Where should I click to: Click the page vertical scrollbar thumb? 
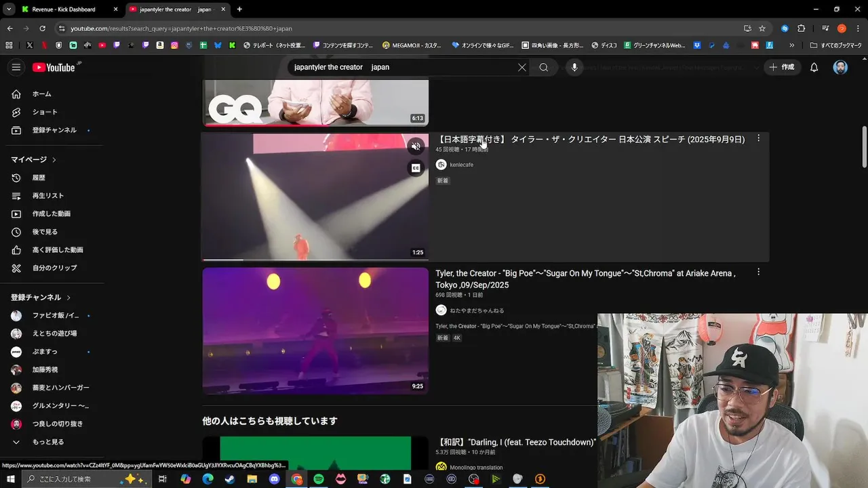point(864,146)
